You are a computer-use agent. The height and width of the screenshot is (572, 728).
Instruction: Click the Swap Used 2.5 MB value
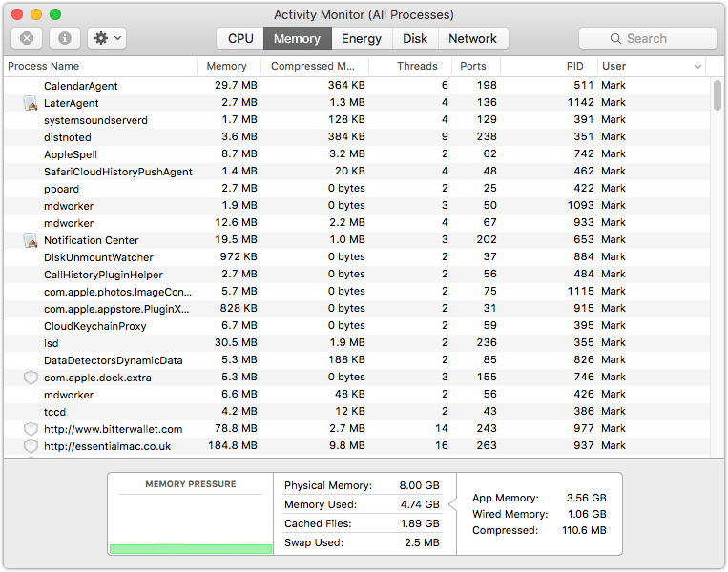click(422, 542)
